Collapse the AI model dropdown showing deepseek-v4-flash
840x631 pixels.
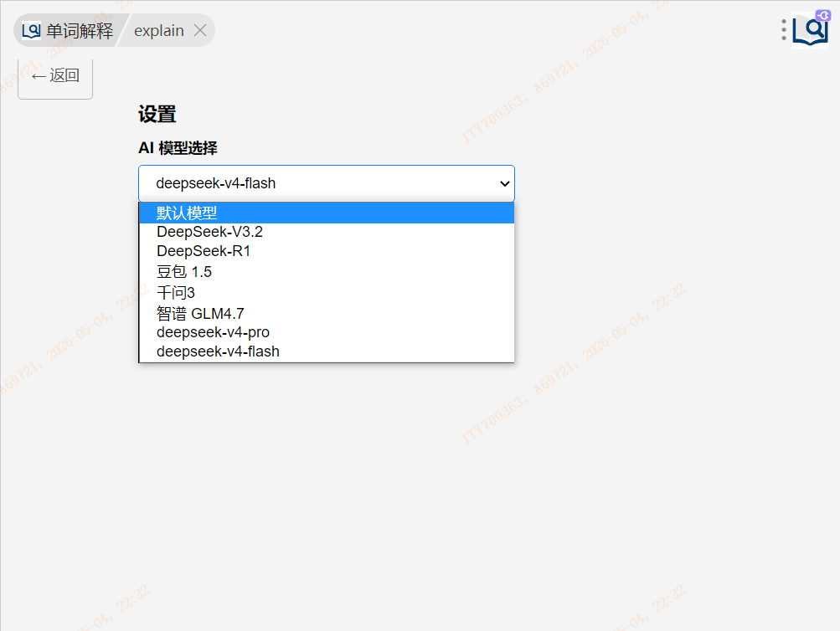pos(327,183)
